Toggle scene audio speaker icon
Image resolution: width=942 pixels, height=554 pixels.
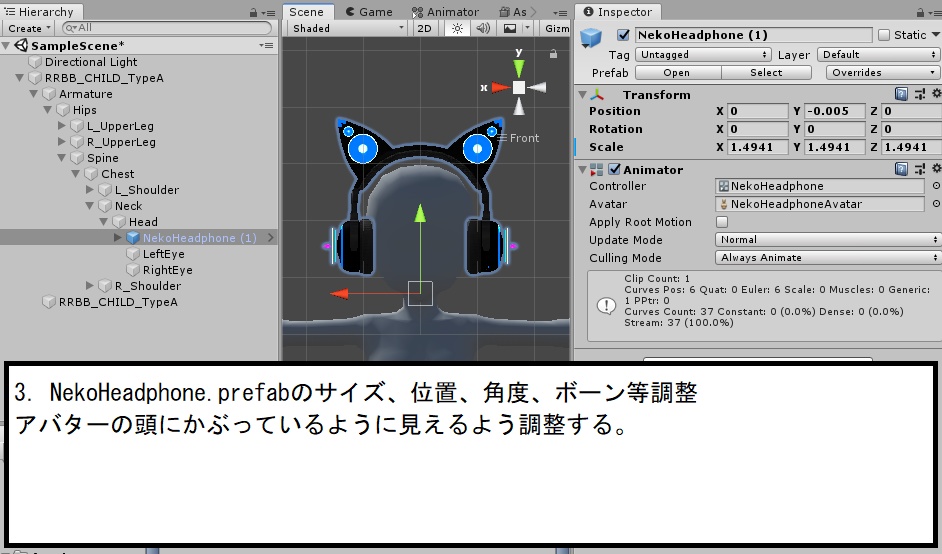pyautogui.click(x=482, y=28)
